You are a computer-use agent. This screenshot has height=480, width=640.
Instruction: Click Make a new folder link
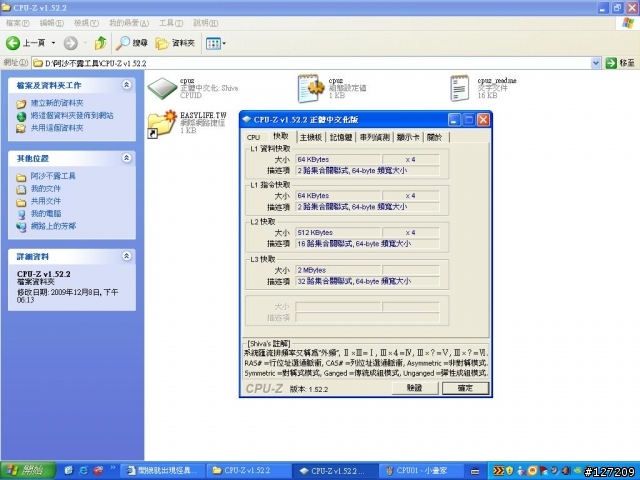pos(57,103)
